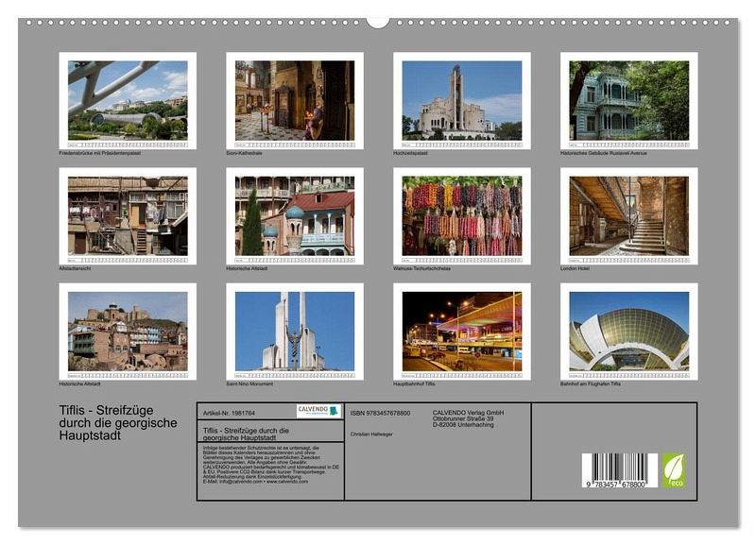Image resolution: width=756 pixels, height=545 pixels.
Task: Click the ISBN 9783457678800 text
Action: (x=380, y=413)
